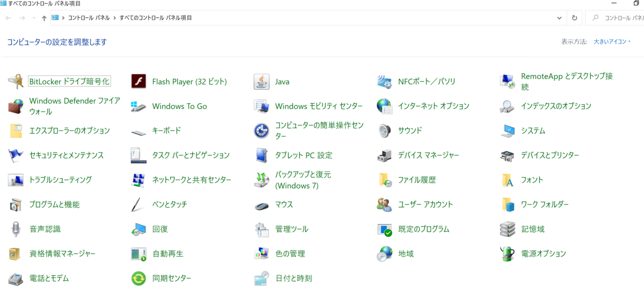The image size is (644, 292).
Task: Open the 日付と時刻 calendar icon
Action: click(x=261, y=278)
